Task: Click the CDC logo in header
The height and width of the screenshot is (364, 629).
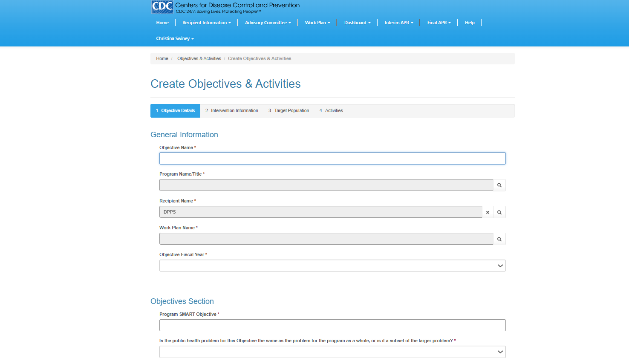Action: tap(162, 7)
